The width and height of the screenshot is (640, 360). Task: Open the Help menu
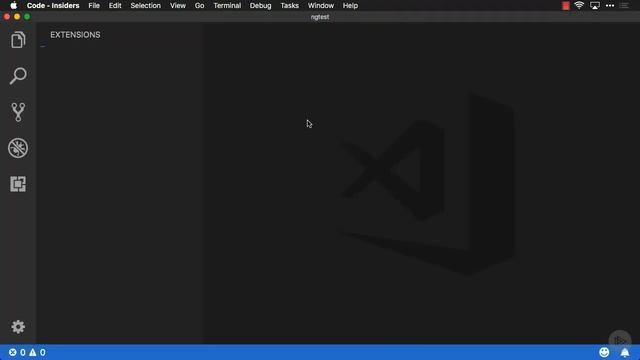click(x=350, y=5)
